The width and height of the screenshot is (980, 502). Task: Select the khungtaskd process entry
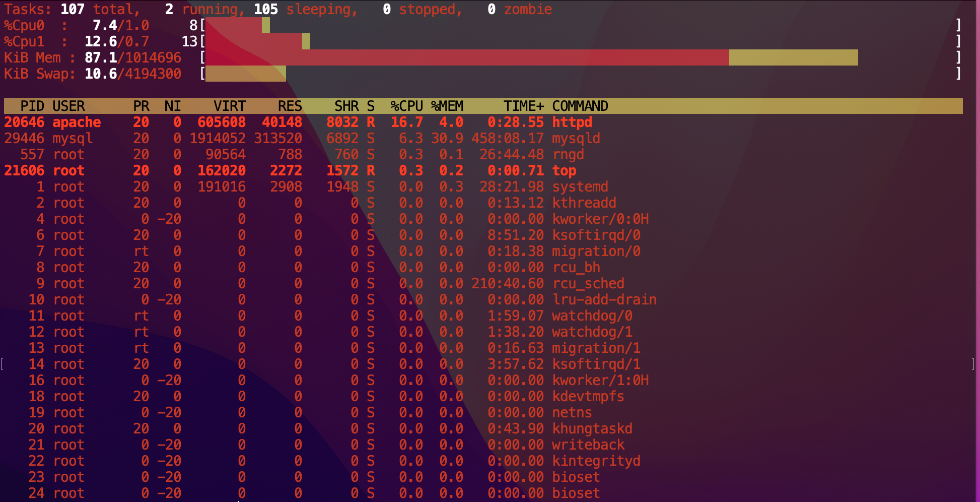[592, 428]
